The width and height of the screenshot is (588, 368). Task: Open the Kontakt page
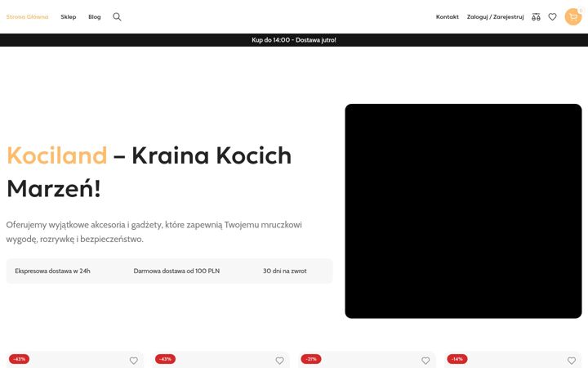tap(448, 17)
